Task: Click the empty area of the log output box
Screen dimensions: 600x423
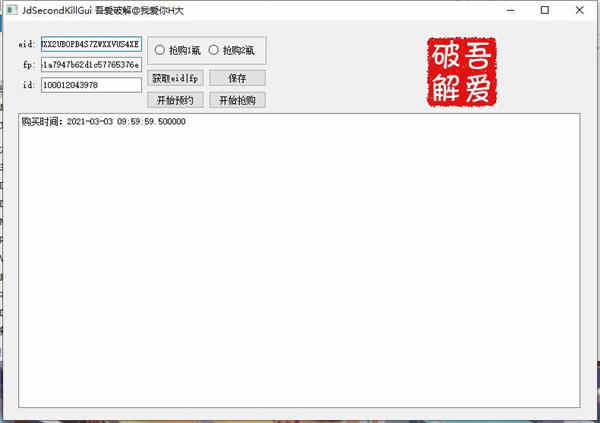Action: 298,270
